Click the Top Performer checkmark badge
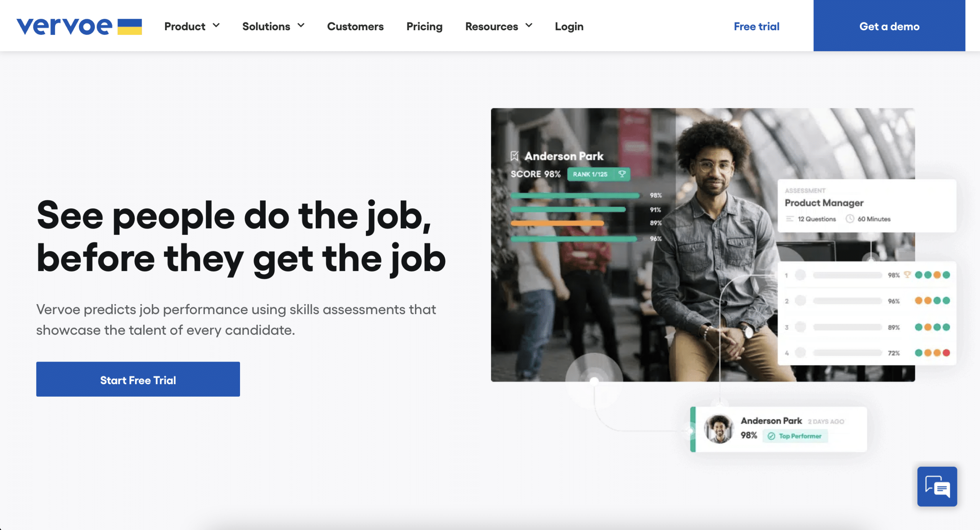This screenshot has height=530, width=980. pos(795,436)
